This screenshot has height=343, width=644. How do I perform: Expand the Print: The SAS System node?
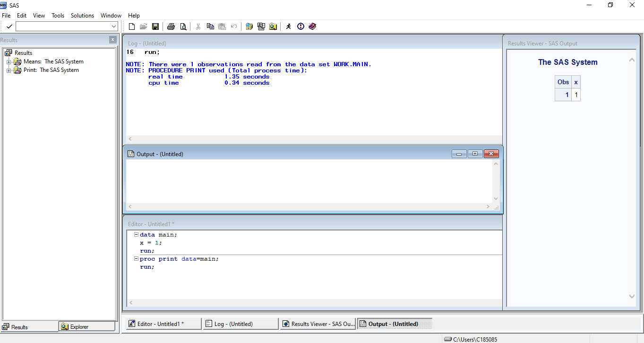[9, 70]
